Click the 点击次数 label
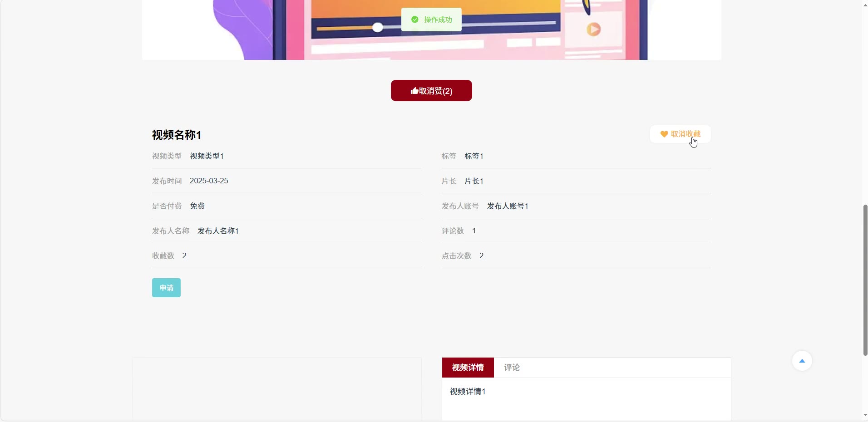868x422 pixels. (456, 256)
